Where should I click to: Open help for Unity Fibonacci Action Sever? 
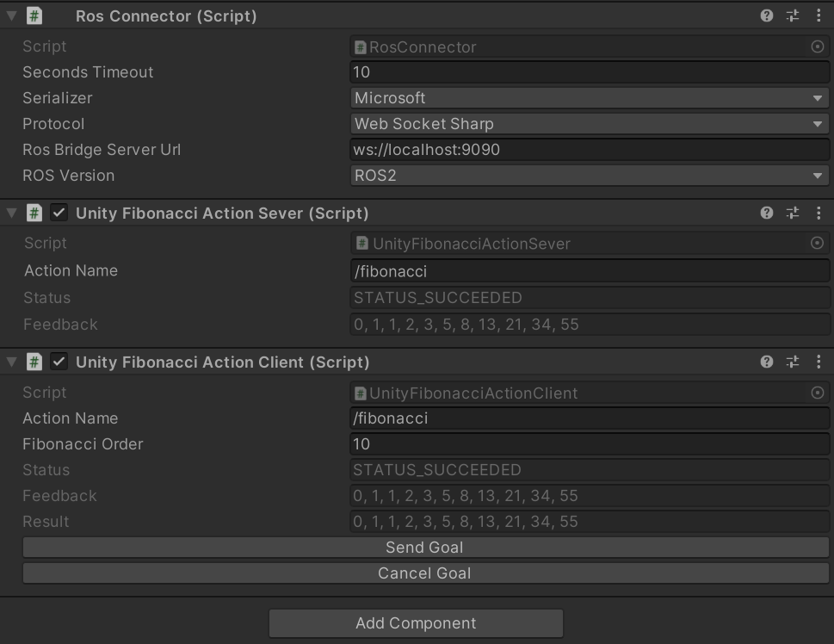pos(767,213)
